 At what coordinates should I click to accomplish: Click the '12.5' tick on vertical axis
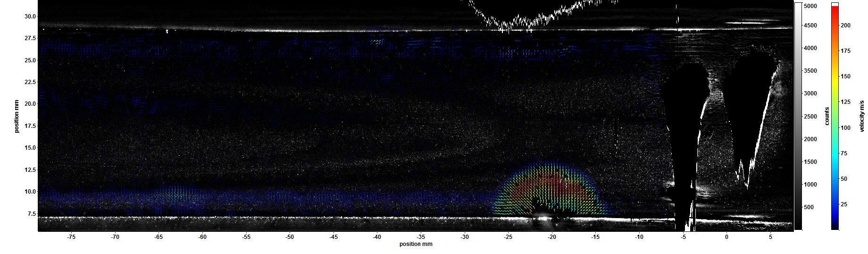tap(30, 170)
